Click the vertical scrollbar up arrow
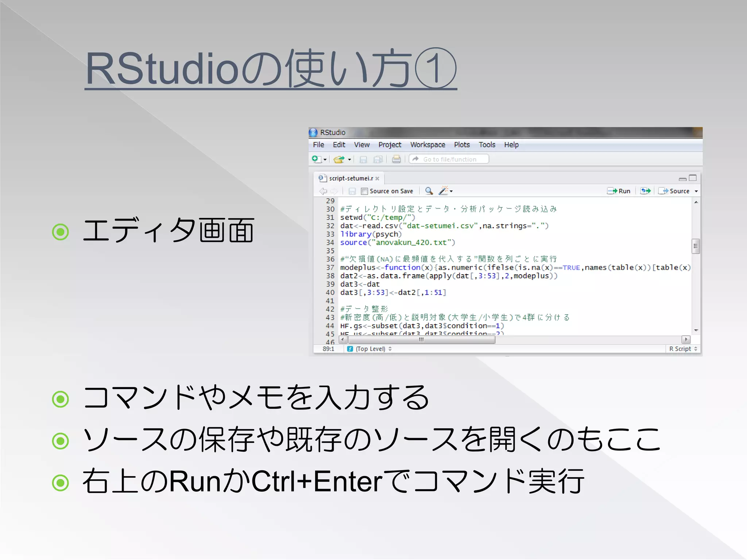The width and height of the screenshot is (747, 560). [x=696, y=202]
